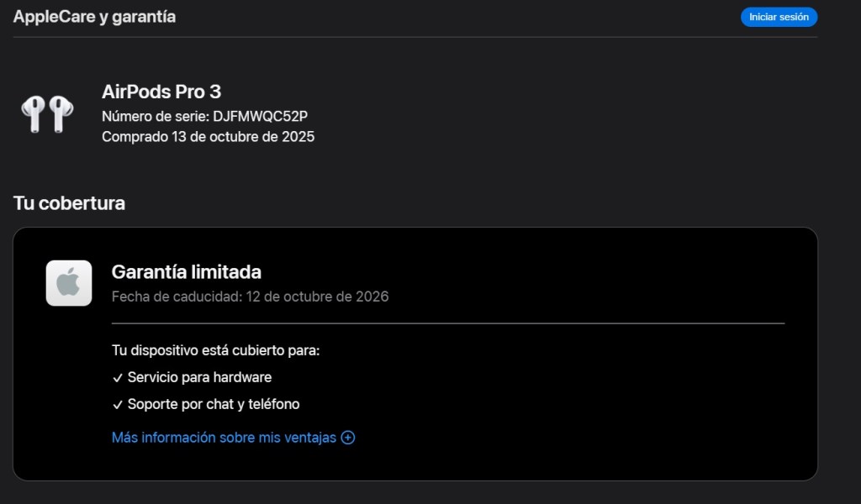Click the Tu cobertura section heading
Image resolution: width=861 pixels, height=504 pixels.
pos(69,203)
